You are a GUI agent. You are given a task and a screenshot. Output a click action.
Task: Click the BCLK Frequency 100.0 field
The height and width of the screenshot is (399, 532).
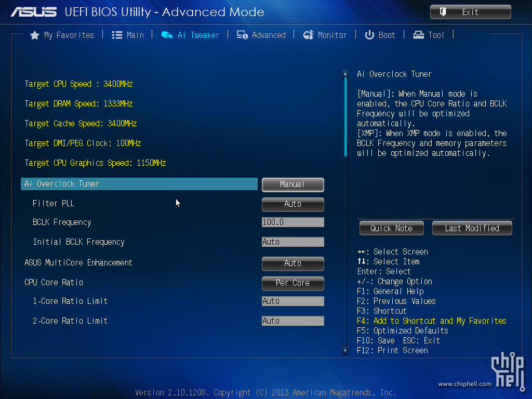pyautogui.click(x=293, y=222)
